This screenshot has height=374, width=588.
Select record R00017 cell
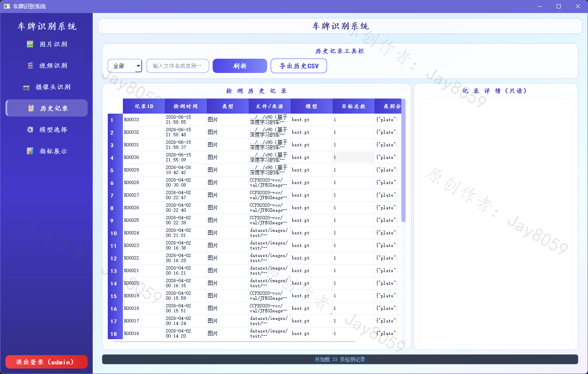coord(144,321)
